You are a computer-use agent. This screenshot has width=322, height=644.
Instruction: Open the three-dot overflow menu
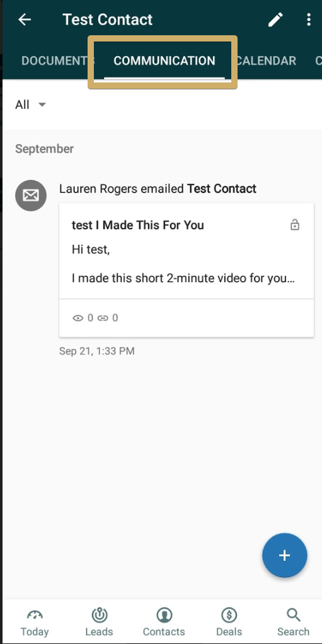click(x=308, y=20)
